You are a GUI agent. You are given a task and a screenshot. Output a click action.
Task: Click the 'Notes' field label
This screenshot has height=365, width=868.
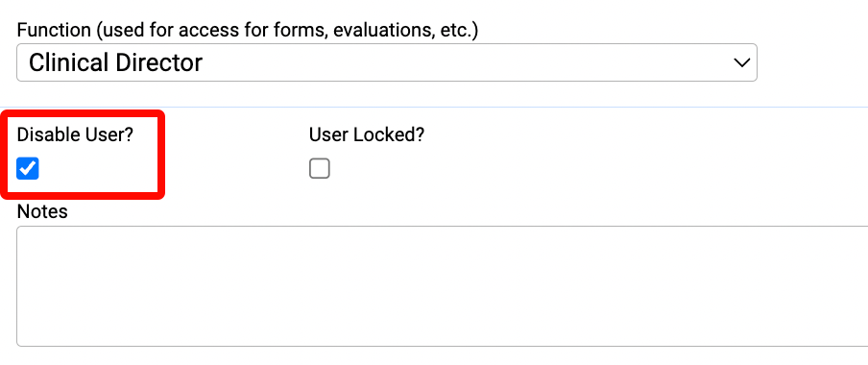[42, 211]
